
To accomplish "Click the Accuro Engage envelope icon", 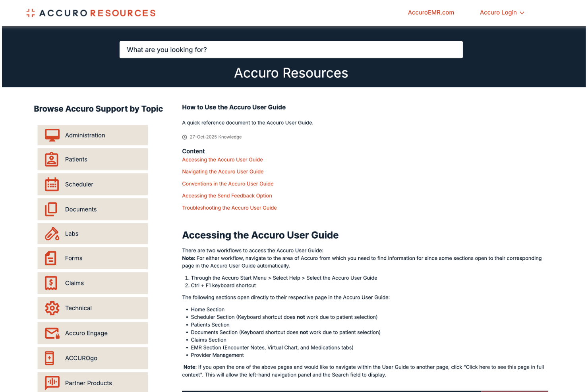I will pyautogui.click(x=52, y=333).
